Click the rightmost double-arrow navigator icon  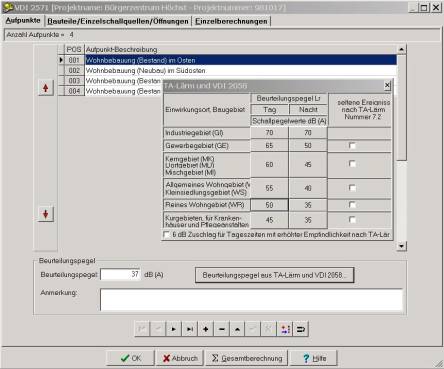(301, 329)
